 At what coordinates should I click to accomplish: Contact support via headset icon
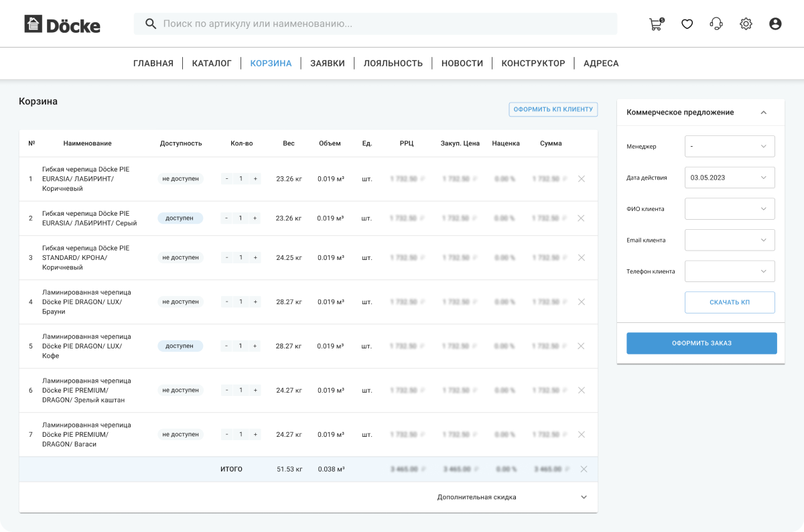[716, 24]
